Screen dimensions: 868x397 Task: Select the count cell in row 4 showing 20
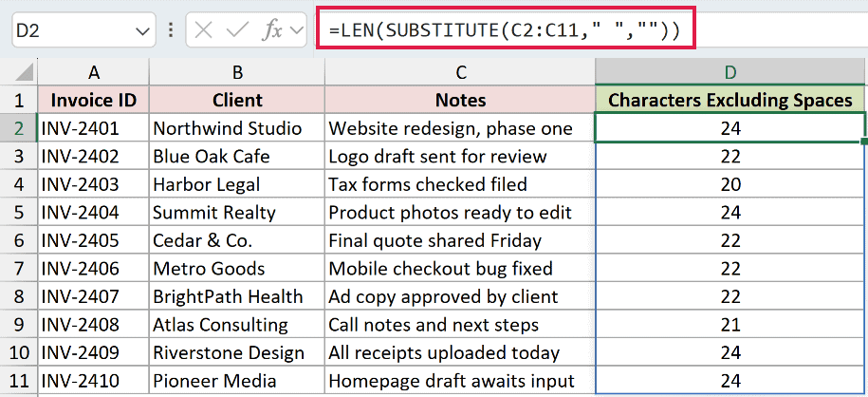click(730, 184)
